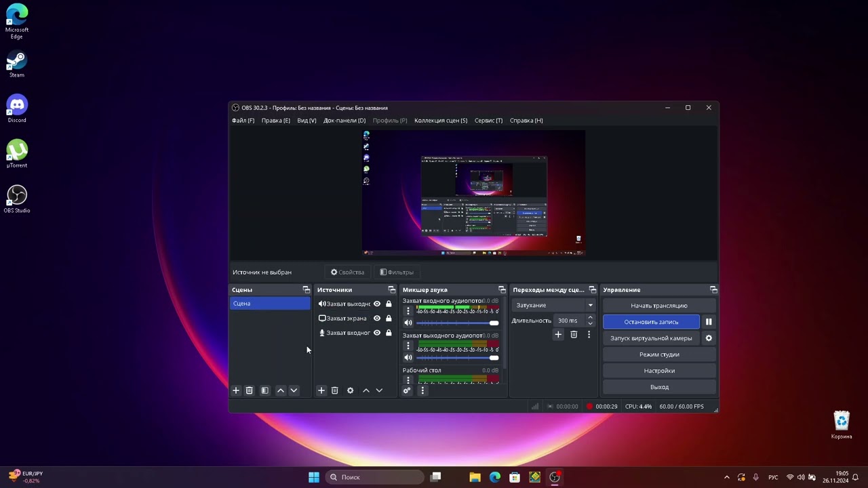
Task: Hide the Захват экрана source
Action: pyautogui.click(x=377, y=319)
